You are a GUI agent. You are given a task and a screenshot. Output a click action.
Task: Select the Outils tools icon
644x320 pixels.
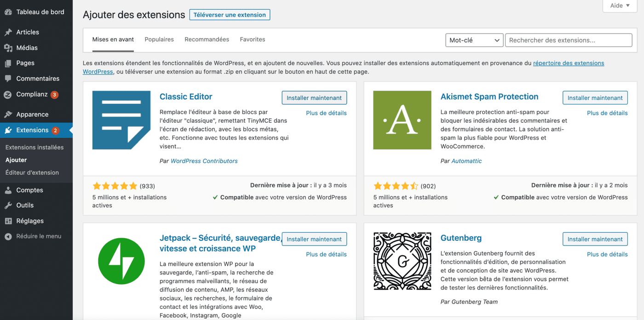[8, 205]
